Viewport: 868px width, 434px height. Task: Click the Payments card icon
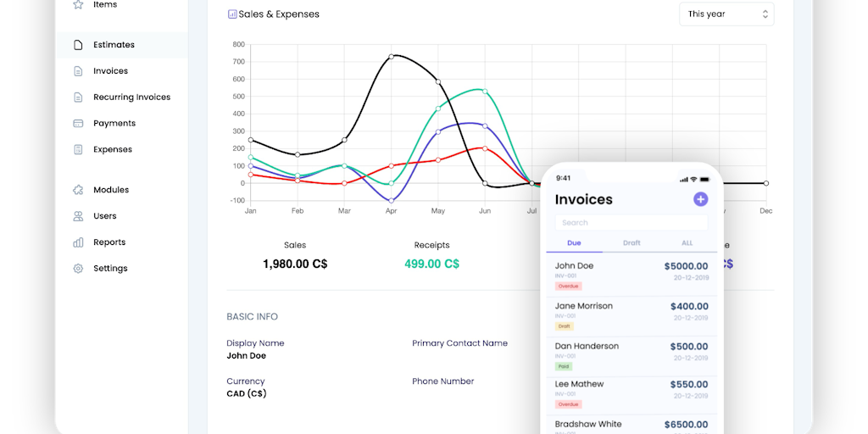78,124
